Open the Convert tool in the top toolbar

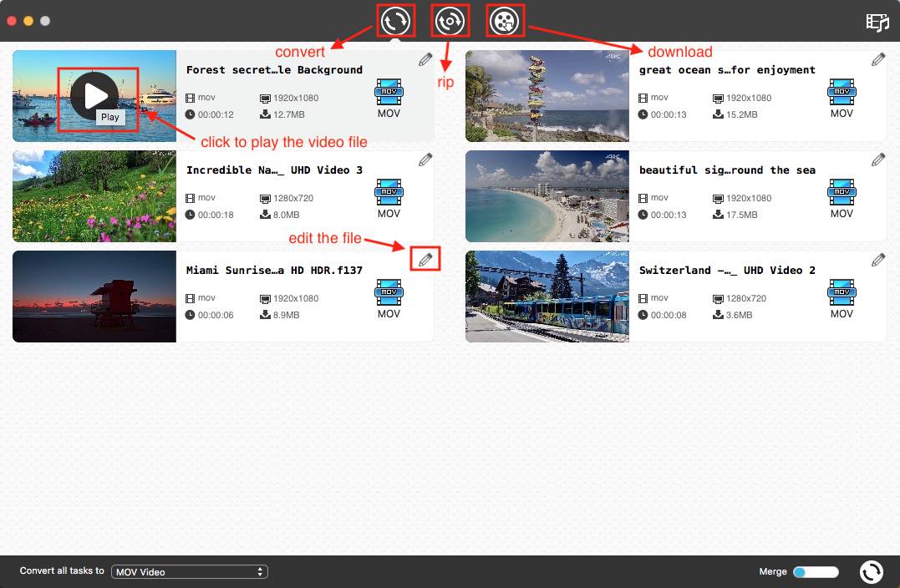click(396, 21)
